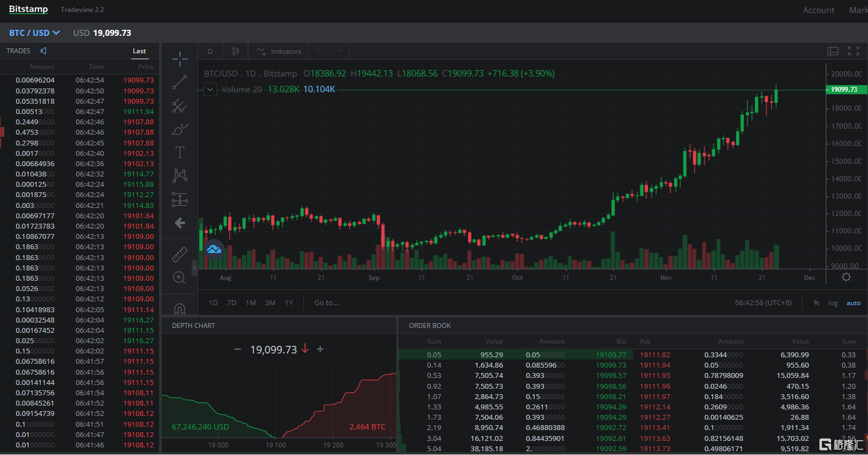868x455 pixels.
Task: Click the Bid column header
Action: [622, 342]
